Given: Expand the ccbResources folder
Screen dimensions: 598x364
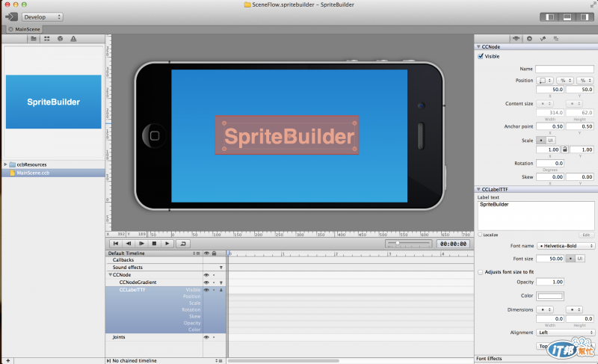Looking at the screenshot, I should coord(5,164).
